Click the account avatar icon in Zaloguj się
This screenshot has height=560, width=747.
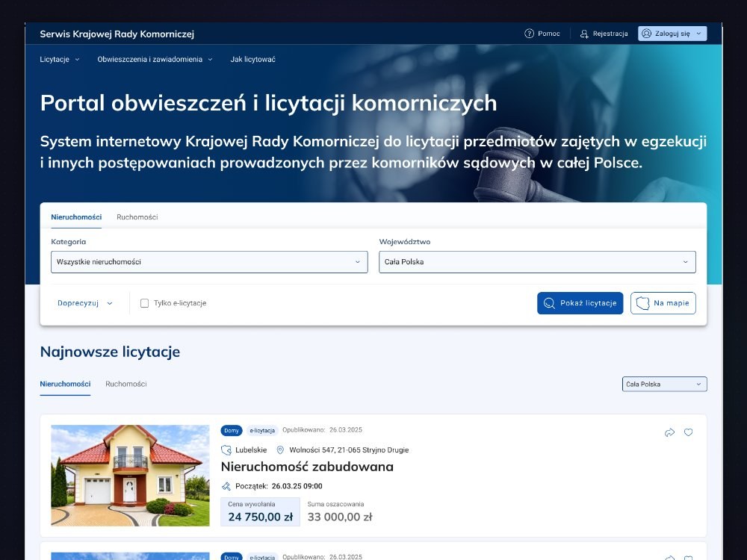point(646,34)
